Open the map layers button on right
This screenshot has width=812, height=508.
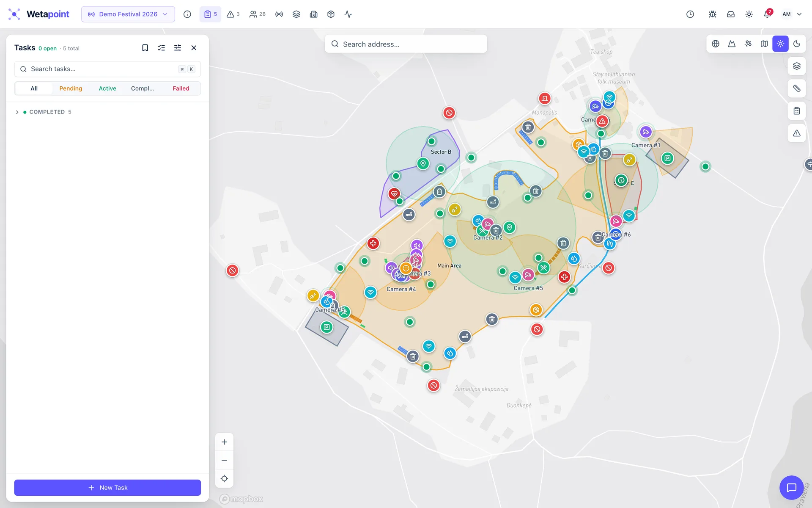coord(797,66)
